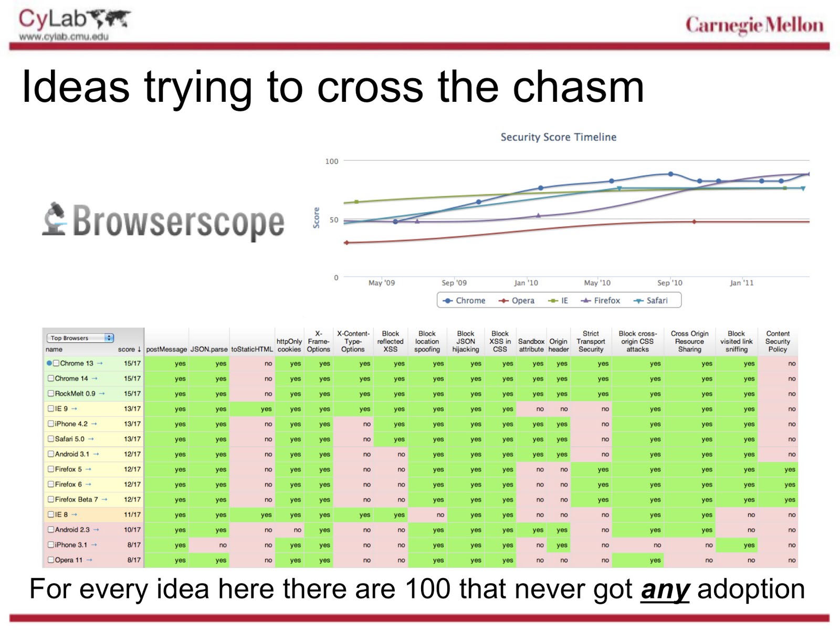840x630 pixels.
Task: Toggle the Firefox series in chart legend
Action: point(600,300)
